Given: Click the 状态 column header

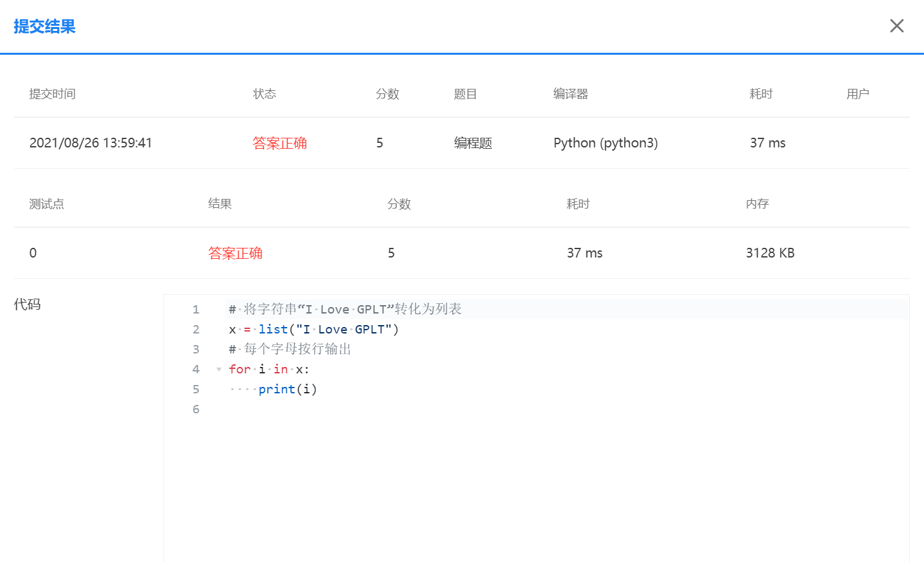Looking at the screenshot, I should tap(264, 93).
